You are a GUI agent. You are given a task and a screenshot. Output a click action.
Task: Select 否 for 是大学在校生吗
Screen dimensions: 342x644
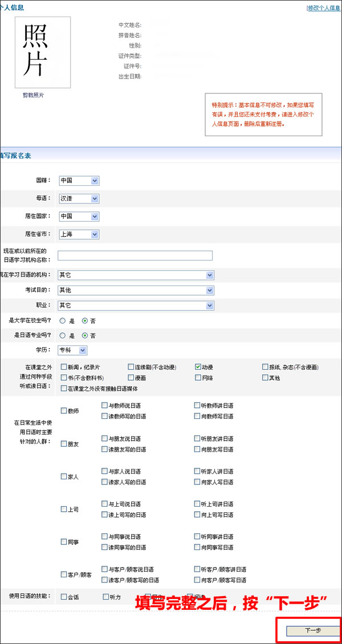[85, 321]
